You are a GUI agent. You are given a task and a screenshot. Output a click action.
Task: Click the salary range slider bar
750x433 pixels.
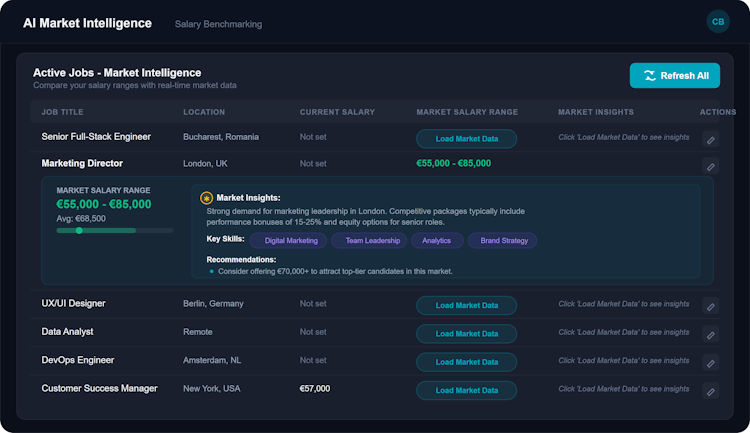point(114,230)
